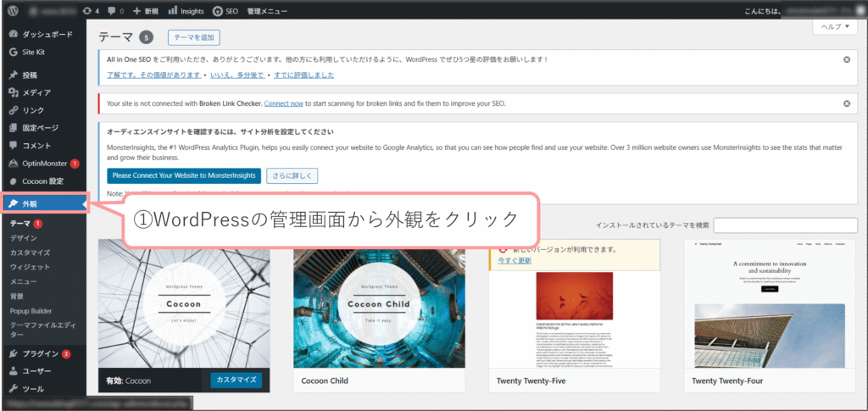Click the テーマを追加 button
This screenshot has width=868, height=411.
tap(194, 37)
